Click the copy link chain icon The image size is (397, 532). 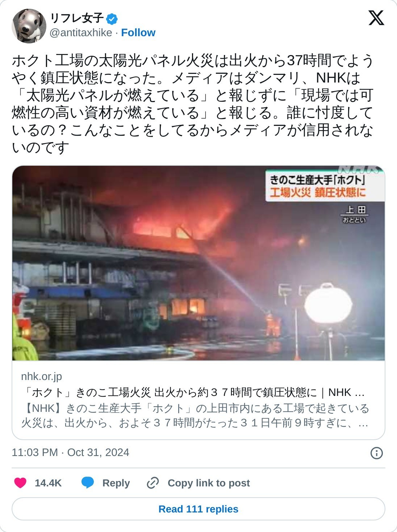[x=152, y=483]
